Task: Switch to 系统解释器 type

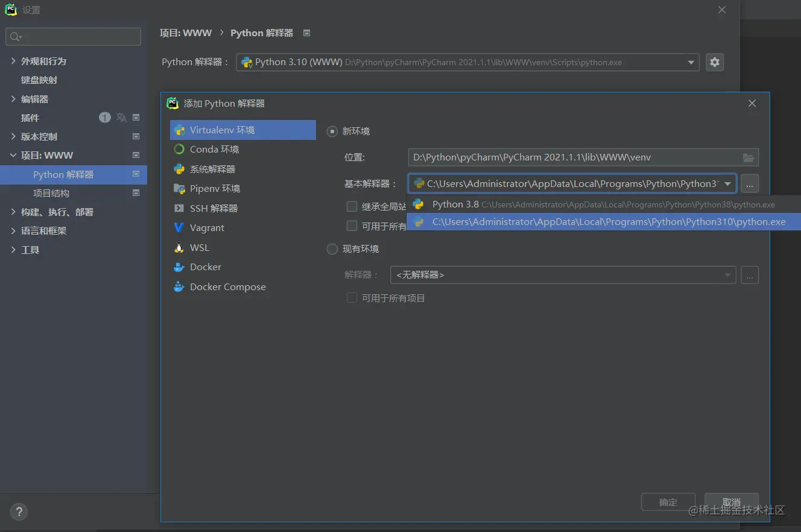Action: tap(243, 169)
